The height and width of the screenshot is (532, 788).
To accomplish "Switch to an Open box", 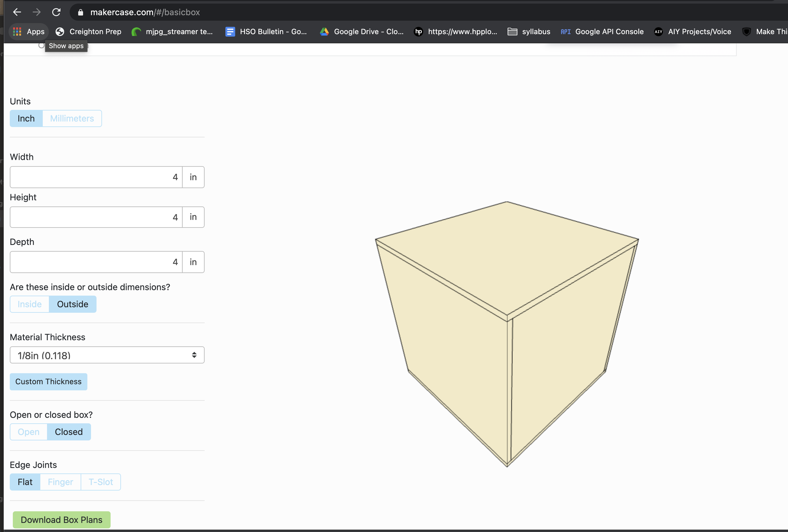I will tap(28, 432).
